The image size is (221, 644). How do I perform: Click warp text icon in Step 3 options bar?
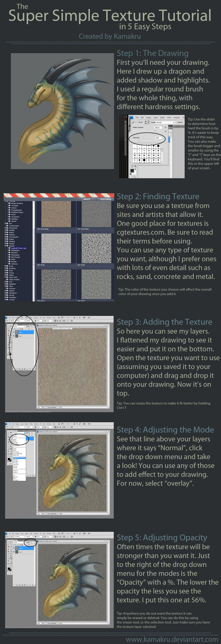pos(68,321)
